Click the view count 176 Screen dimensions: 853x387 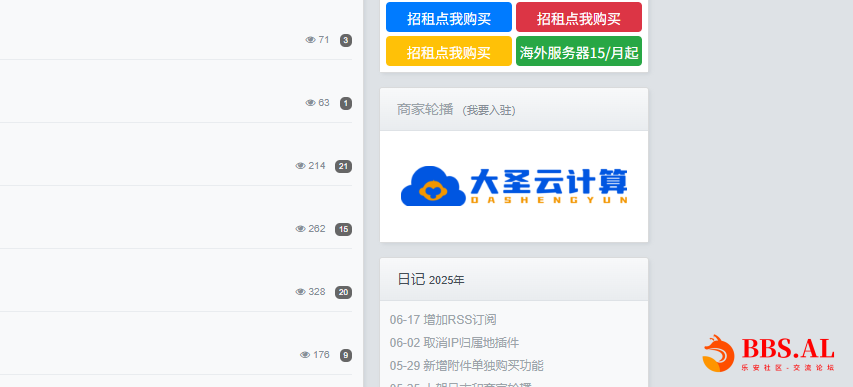pos(321,355)
